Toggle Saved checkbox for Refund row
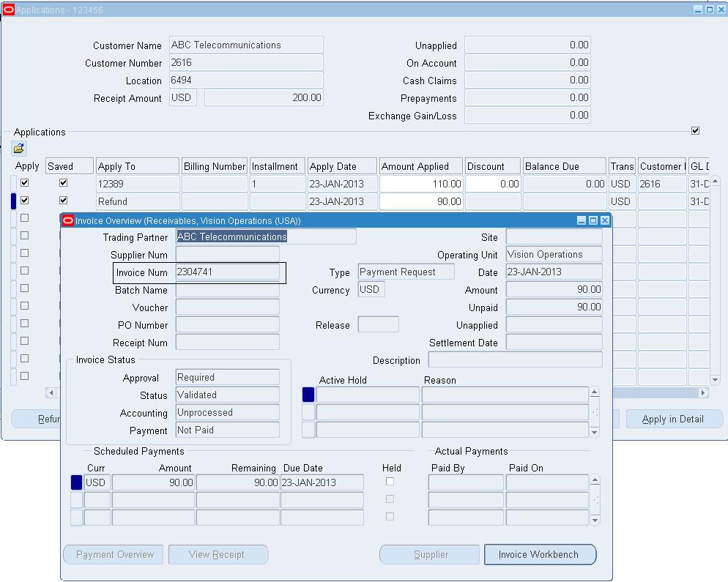This screenshot has width=728, height=582. coord(64,201)
